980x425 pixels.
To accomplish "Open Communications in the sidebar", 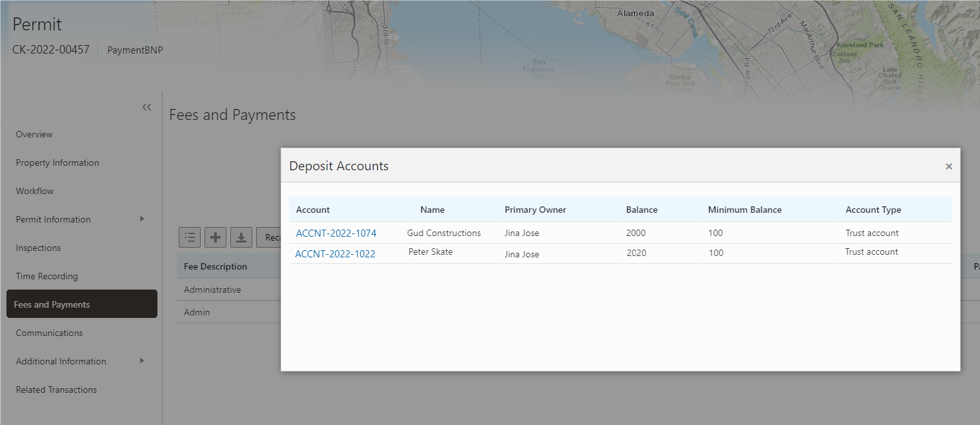I will [x=50, y=333].
